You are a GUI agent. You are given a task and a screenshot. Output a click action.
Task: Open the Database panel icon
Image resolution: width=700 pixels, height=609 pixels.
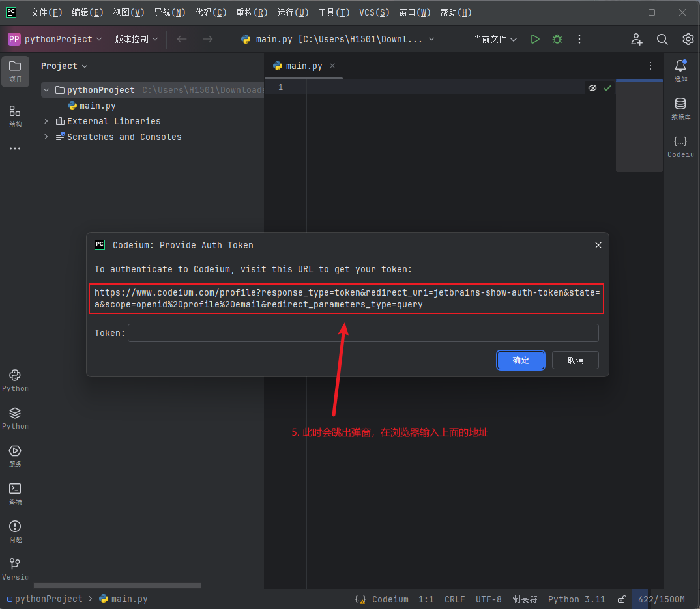(680, 107)
